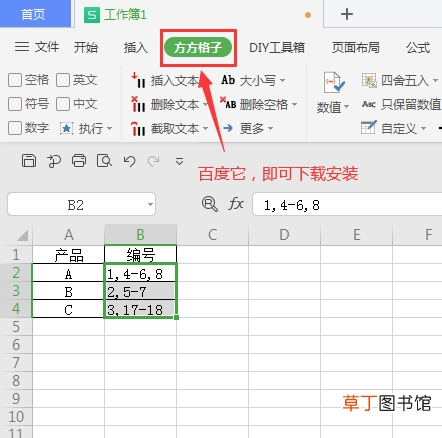This screenshot has height=438, width=442.
Task: Tick the 数字 checkbox
Action: point(15,128)
